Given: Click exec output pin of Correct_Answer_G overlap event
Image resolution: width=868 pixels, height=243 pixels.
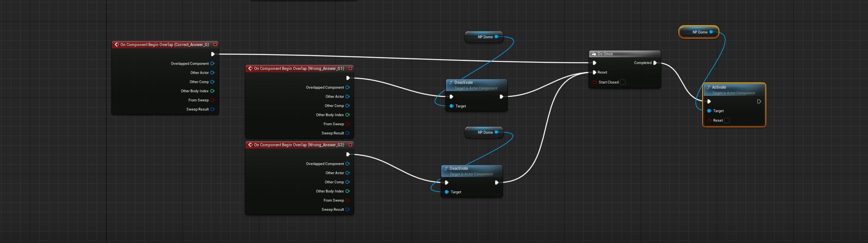Looking at the screenshot, I should pyautogui.click(x=213, y=54).
